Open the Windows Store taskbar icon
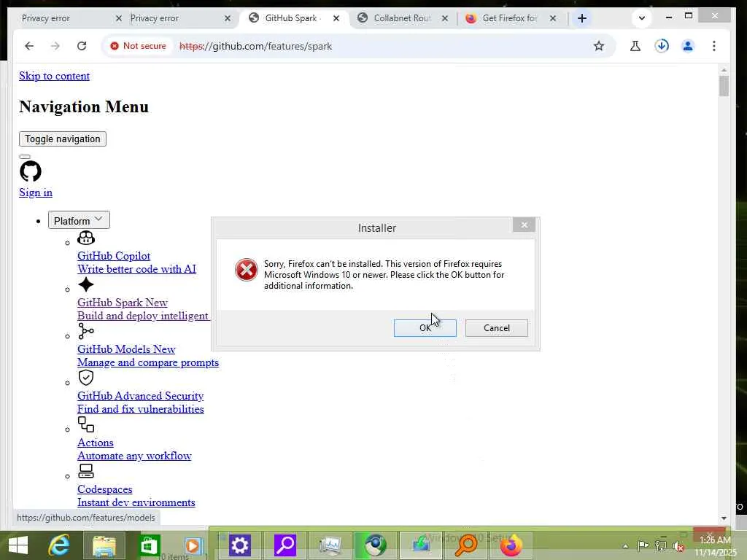Image resolution: width=747 pixels, height=560 pixels. [x=149, y=545]
